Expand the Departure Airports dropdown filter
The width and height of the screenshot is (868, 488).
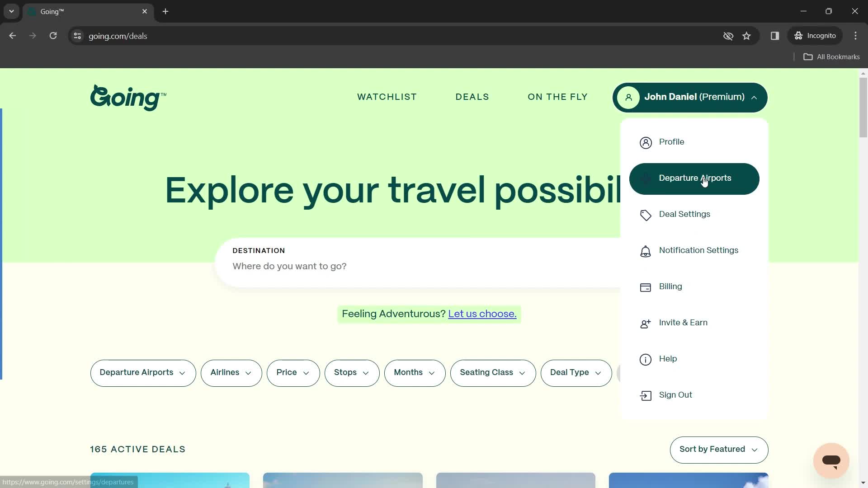point(143,372)
